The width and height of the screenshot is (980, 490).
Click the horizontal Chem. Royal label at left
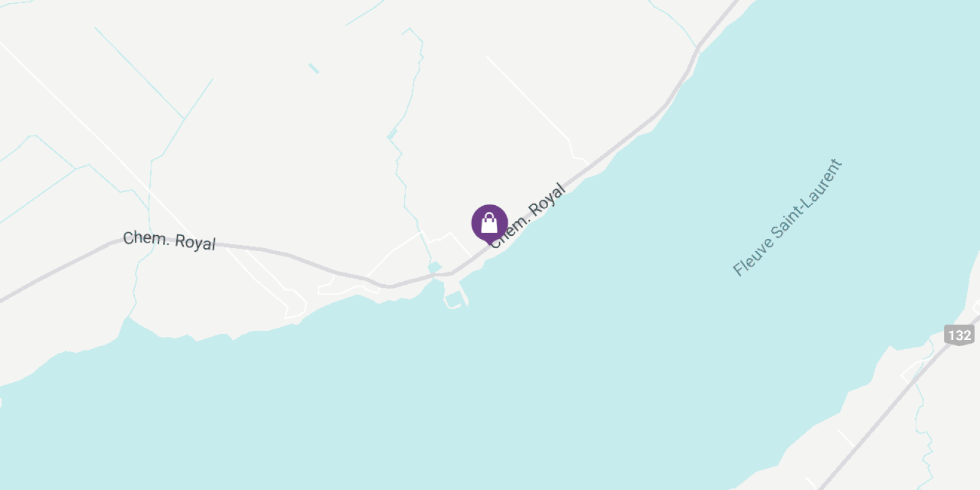click(170, 240)
